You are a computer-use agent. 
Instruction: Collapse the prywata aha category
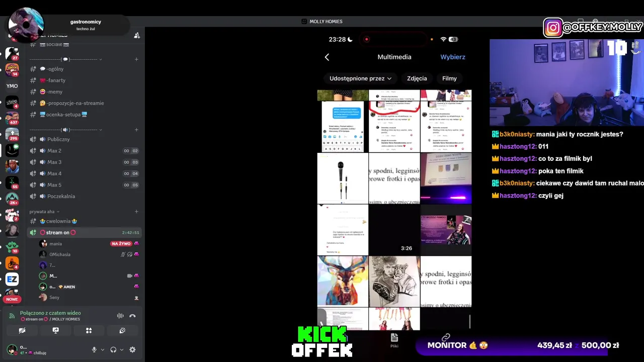coord(44,212)
